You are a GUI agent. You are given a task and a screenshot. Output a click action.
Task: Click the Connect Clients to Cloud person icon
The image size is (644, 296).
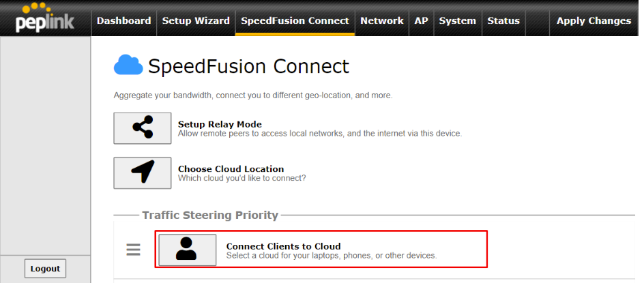pyautogui.click(x=188, y=250)
